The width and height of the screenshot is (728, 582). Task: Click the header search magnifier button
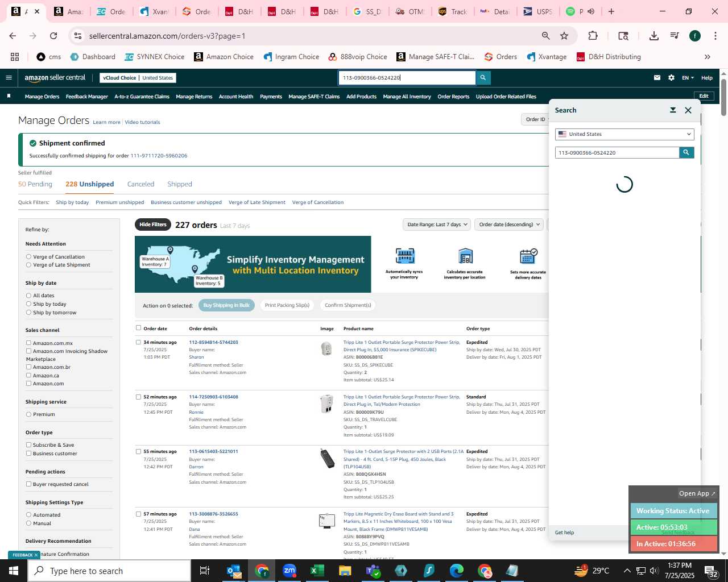tap(483, 78)
